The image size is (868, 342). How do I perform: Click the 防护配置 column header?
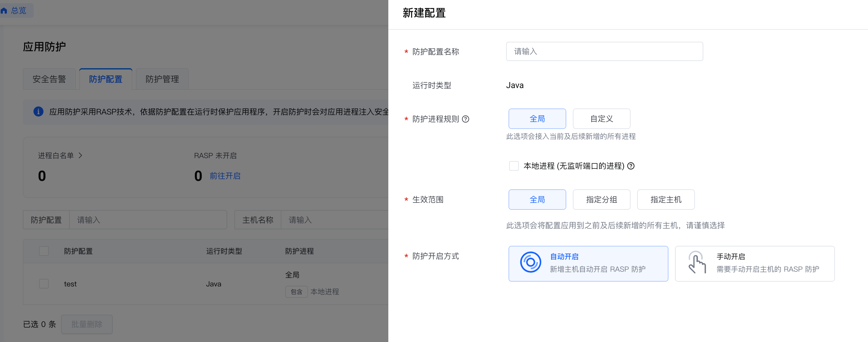(78, 251)
